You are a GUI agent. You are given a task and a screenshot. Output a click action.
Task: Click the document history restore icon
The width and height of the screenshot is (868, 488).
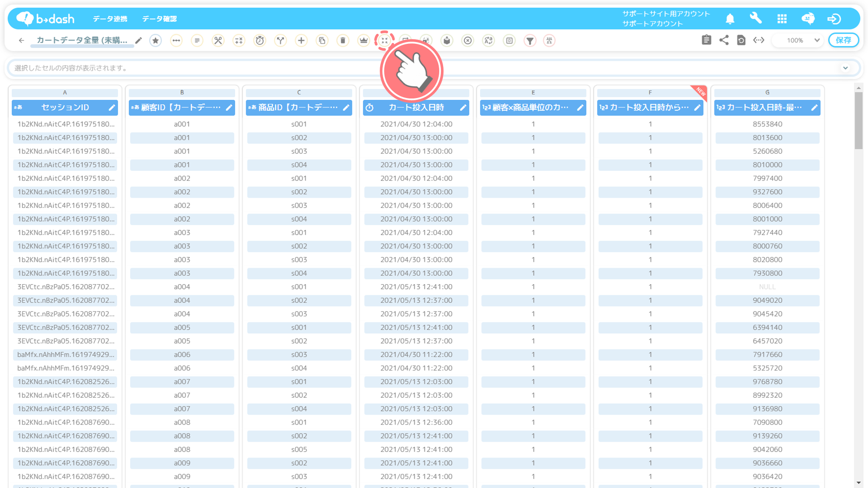(741, 40)
